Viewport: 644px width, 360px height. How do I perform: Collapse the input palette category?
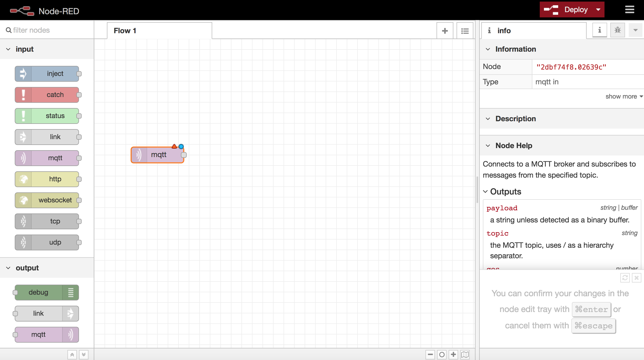point(47,49)
